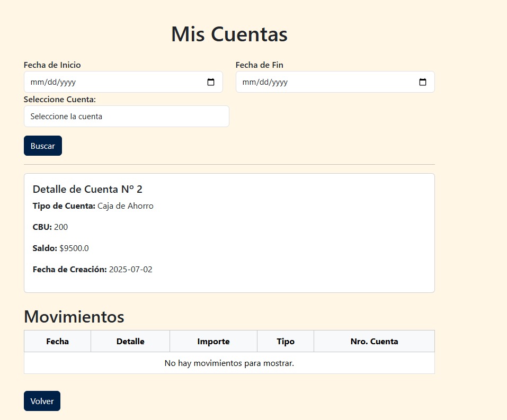Click the 'Fecha de Fin' label
This screenshot has width=507, height=420.
coord(259,65)
